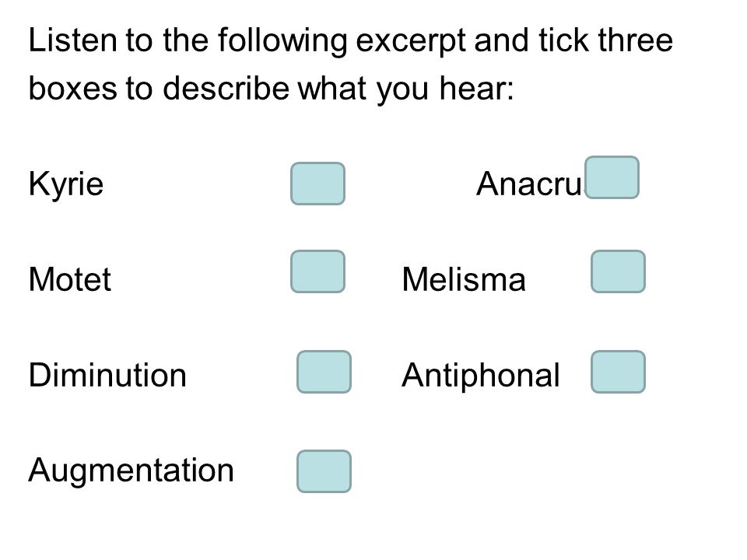747x560 pixels.
Task: Click the Antiphonal label text
Action: (x=481, y=376)
